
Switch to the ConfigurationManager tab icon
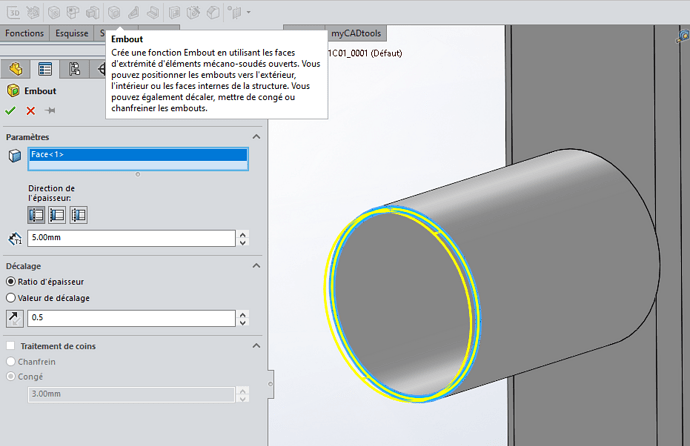[x=74, y=69]
